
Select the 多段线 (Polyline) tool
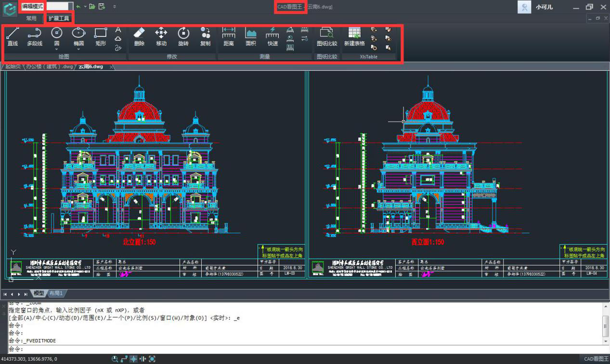pos(34,37)
